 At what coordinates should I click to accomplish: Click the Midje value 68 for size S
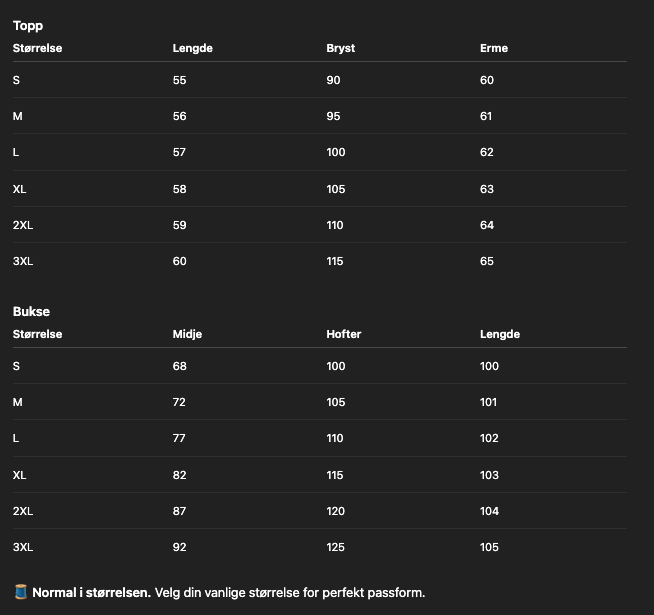point(180,366)
